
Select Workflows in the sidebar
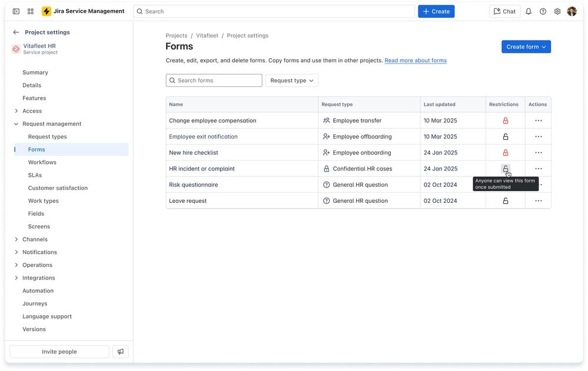42,162
